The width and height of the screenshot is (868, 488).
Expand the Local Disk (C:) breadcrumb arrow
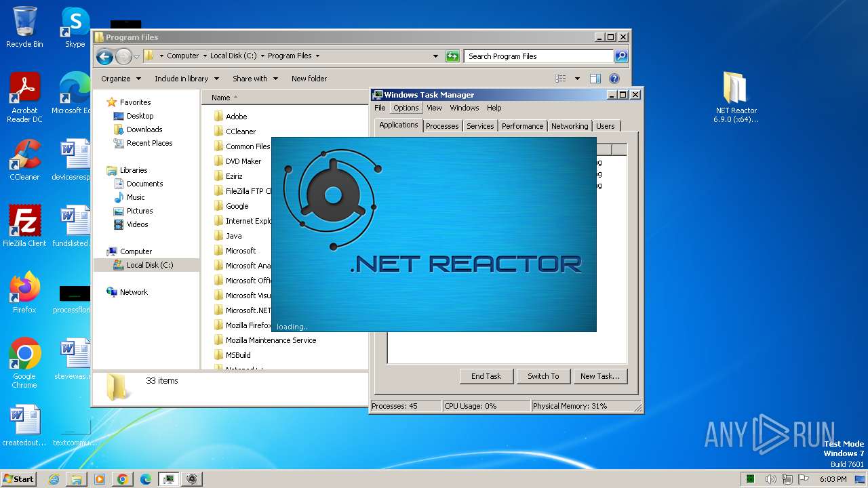(262, 56)
